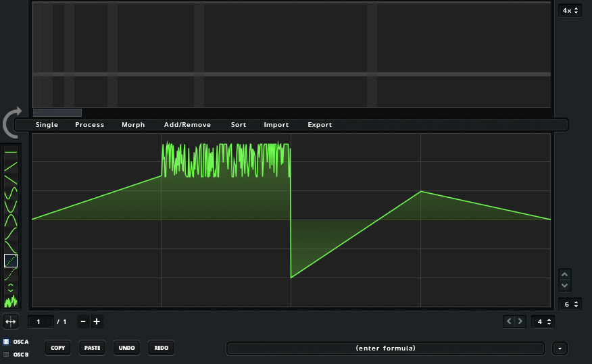Select the ramp up line shape
592x364 pixels.
click(x=11, y=166)
